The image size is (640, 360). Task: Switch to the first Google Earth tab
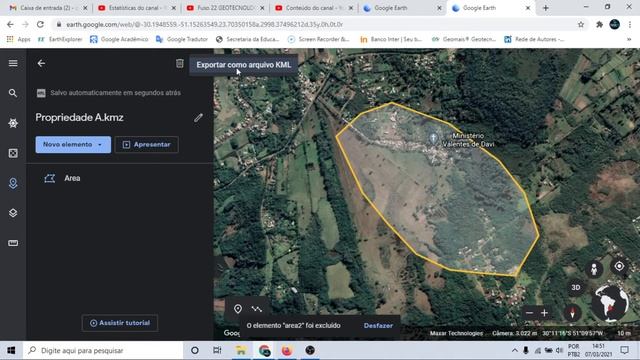click(x=402, y=8)
